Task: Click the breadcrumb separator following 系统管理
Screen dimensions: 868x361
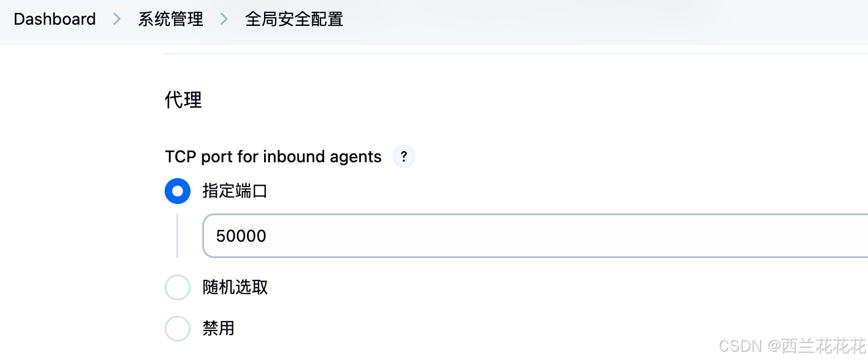Action: [223, 19]
